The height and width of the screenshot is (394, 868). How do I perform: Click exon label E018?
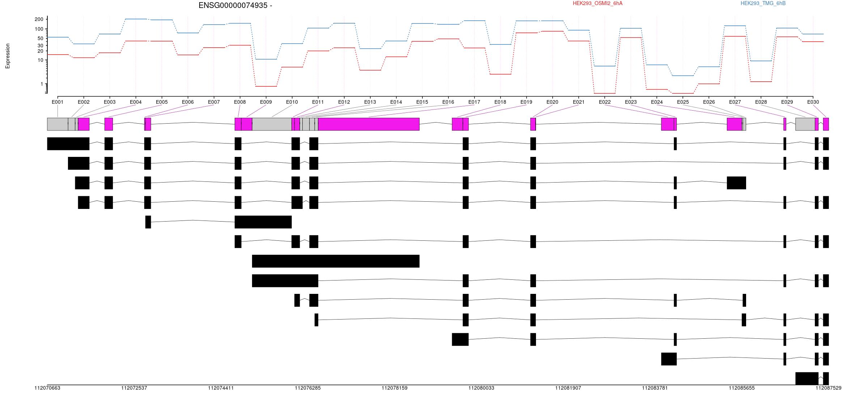(x=500, y=102)
